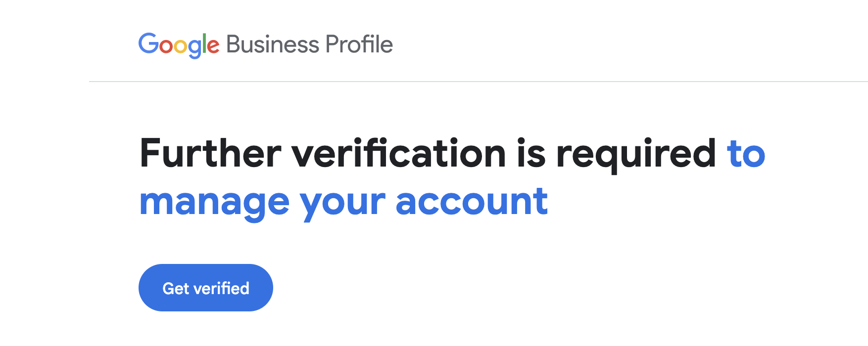Screen dimensions: 868x346
Task: Click the horizontal divider below header
Action: click(x=479, y=82)
